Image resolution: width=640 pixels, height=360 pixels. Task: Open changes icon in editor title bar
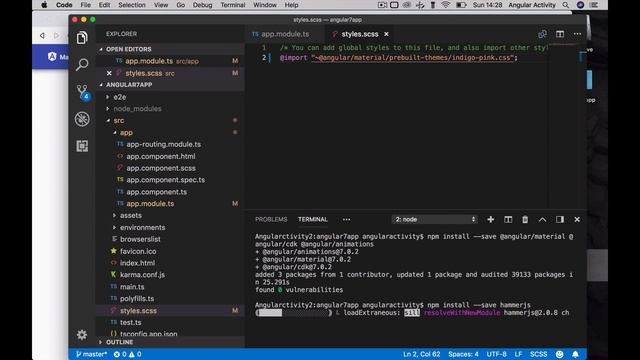pos(542,34)
